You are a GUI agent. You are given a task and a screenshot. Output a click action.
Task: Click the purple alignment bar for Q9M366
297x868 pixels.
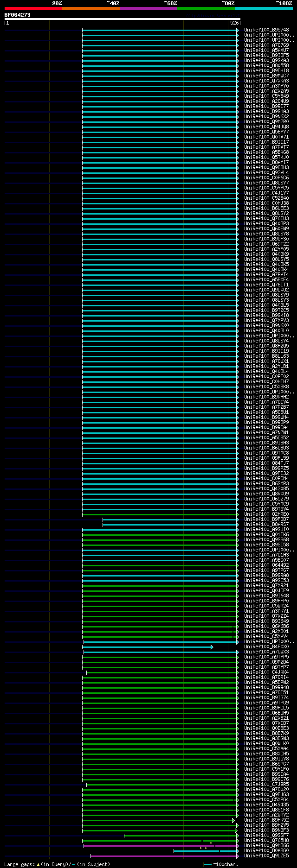(161, 846)
